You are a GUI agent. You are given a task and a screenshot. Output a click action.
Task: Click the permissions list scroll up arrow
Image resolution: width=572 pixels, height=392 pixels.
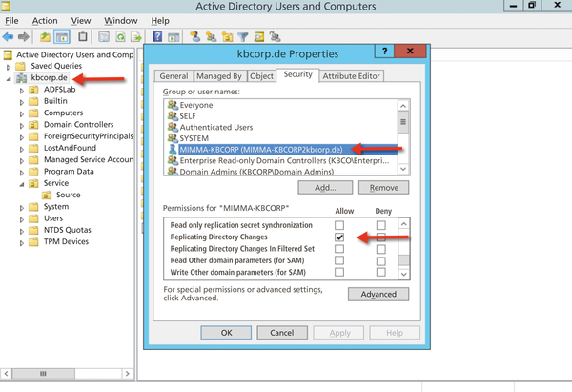[404, 224]
